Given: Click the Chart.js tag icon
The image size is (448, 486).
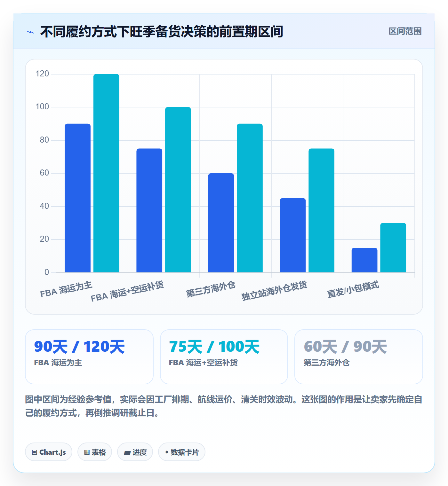Looking at the screenshot, I should click(x=35, y=452).
